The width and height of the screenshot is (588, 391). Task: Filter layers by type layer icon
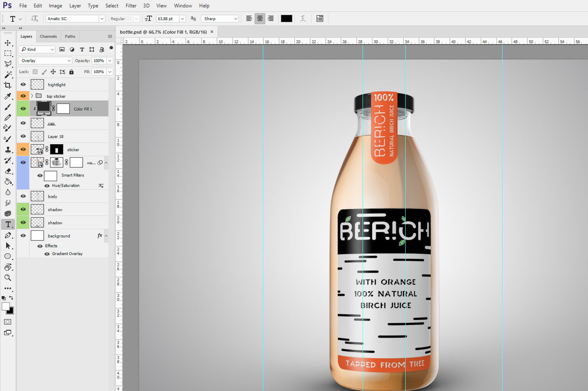[x=82, y=49]
